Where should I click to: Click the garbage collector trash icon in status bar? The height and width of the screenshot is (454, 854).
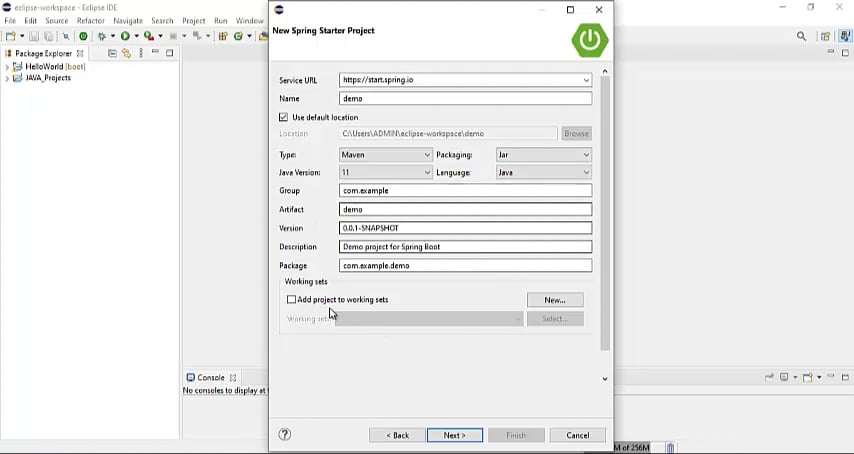[670, 447]
